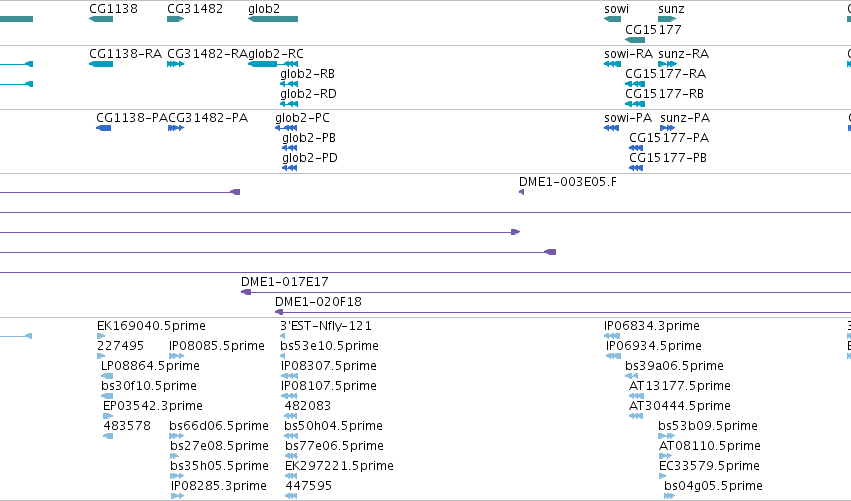The image size is (851, 501).
Task: Select the IP08085.5prime label
Action: (217, 346)
